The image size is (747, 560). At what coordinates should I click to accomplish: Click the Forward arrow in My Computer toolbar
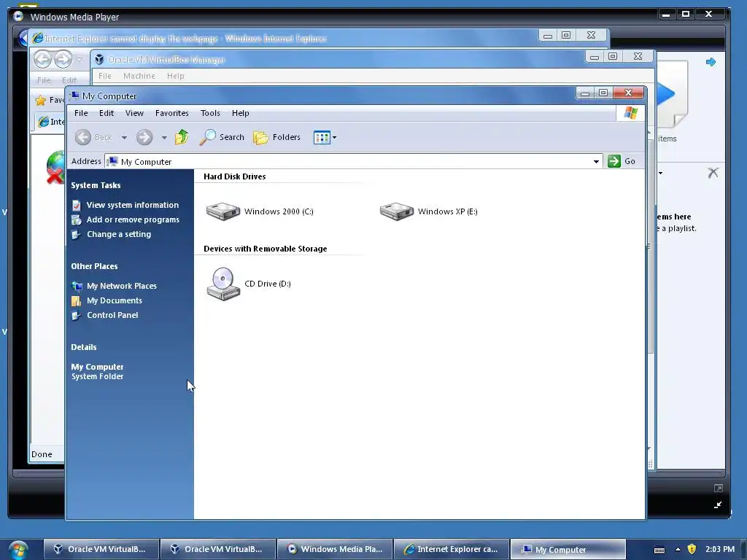click(144, 137)
